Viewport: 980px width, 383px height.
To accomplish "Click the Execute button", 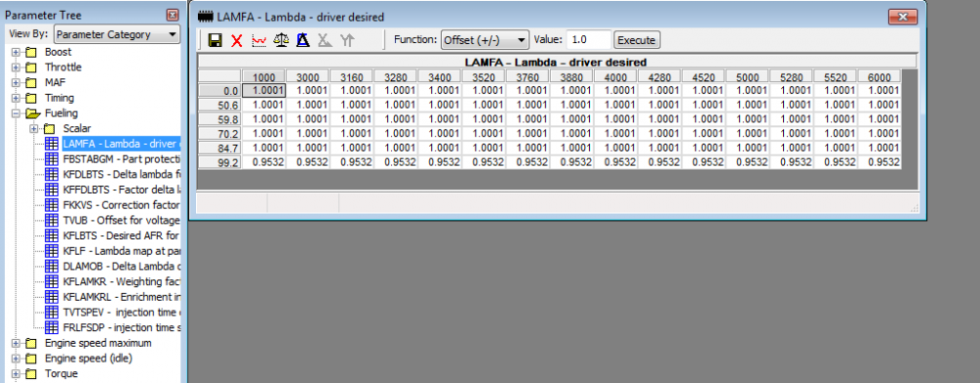I will 636,40.
